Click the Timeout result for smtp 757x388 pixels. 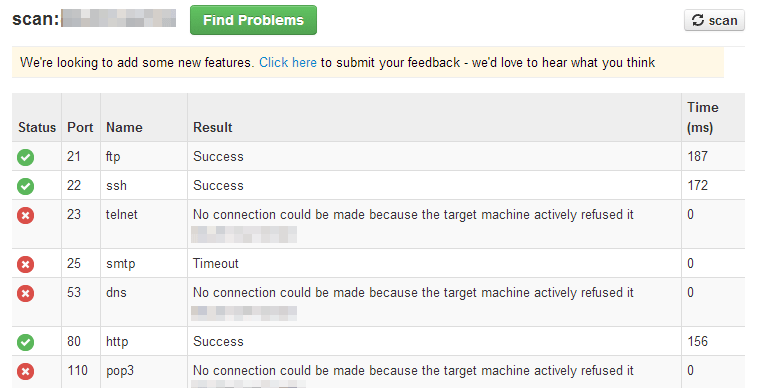216,263
